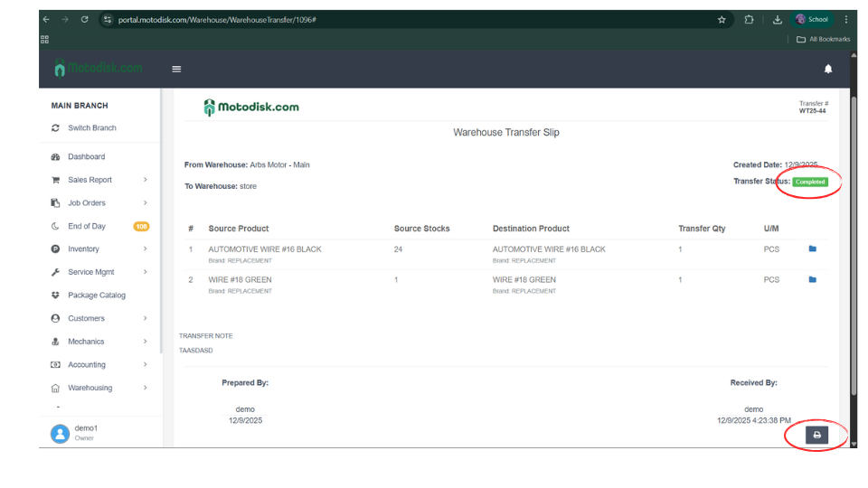Image resolution: width=868 pixels, height=488 pixels.
Task: Open browser extensions puzzle icon
Action: [749, 19]
